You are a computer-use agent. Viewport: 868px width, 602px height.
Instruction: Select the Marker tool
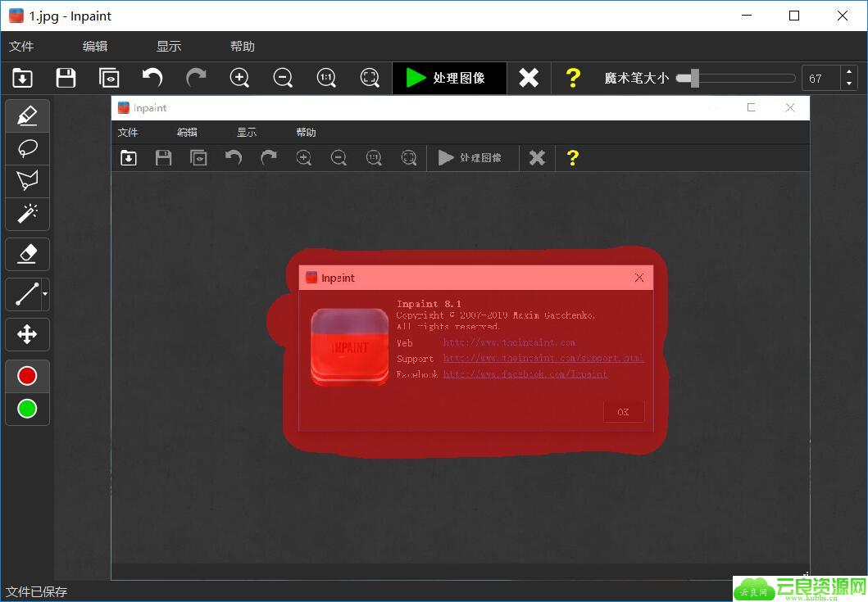click(x=27, y=116)
